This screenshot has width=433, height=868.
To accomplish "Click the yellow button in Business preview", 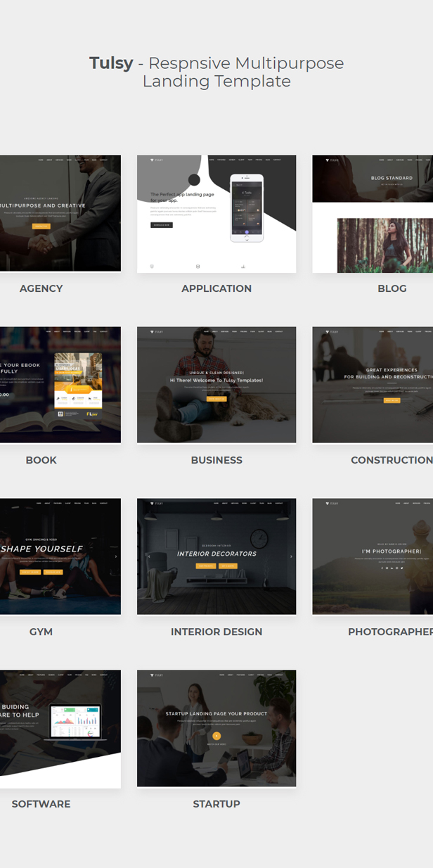I will (216, 399).
